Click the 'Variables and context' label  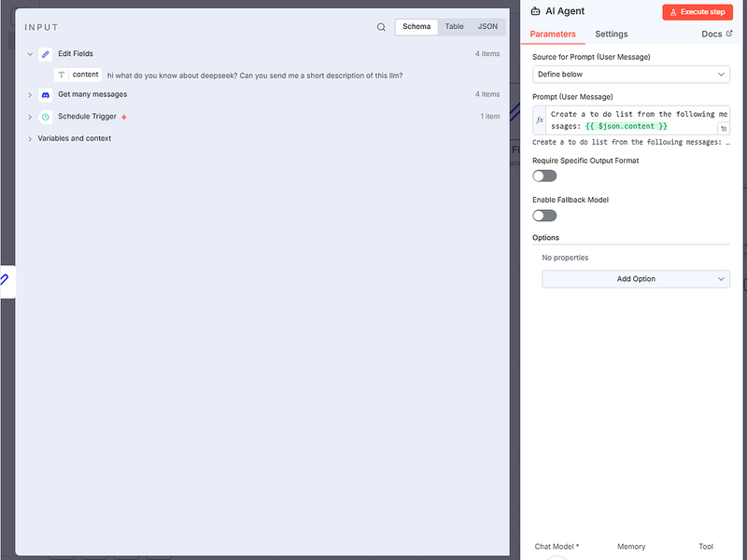[75, 138]
